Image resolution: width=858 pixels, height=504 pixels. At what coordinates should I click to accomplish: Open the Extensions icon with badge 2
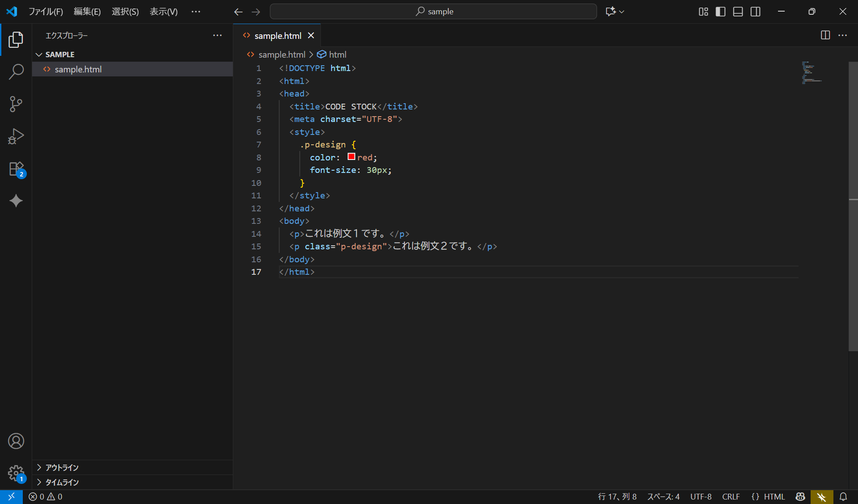coord(16,169)
